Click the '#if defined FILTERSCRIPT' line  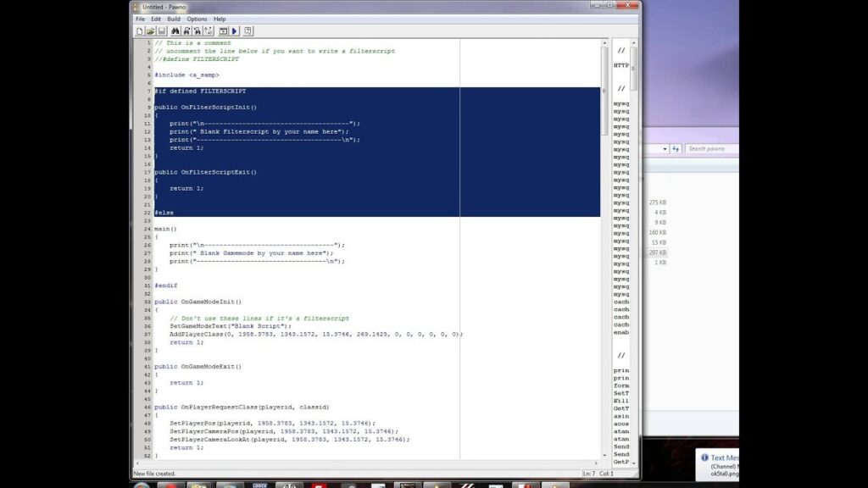tap(200, 91)
